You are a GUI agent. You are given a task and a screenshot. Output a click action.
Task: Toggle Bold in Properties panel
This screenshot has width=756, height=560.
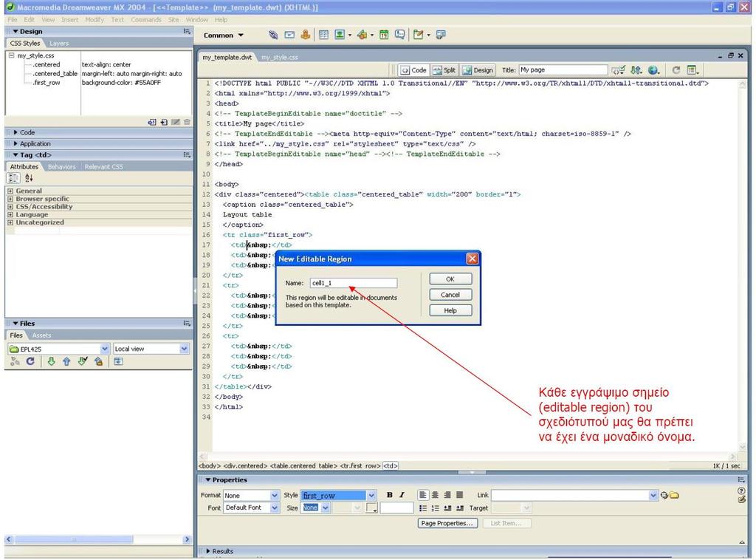[x=390, y=495]
